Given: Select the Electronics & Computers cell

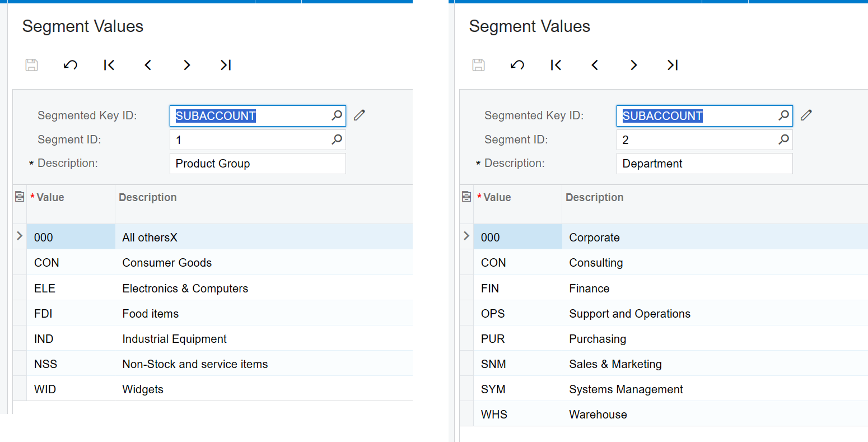Looking at the screenshot, I should 264,288.
